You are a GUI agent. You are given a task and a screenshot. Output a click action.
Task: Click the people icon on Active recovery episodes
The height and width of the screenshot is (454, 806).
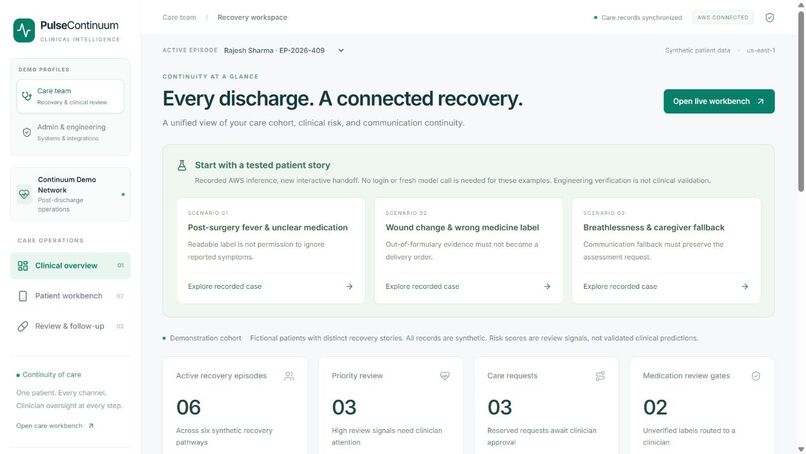coord(289,376)
